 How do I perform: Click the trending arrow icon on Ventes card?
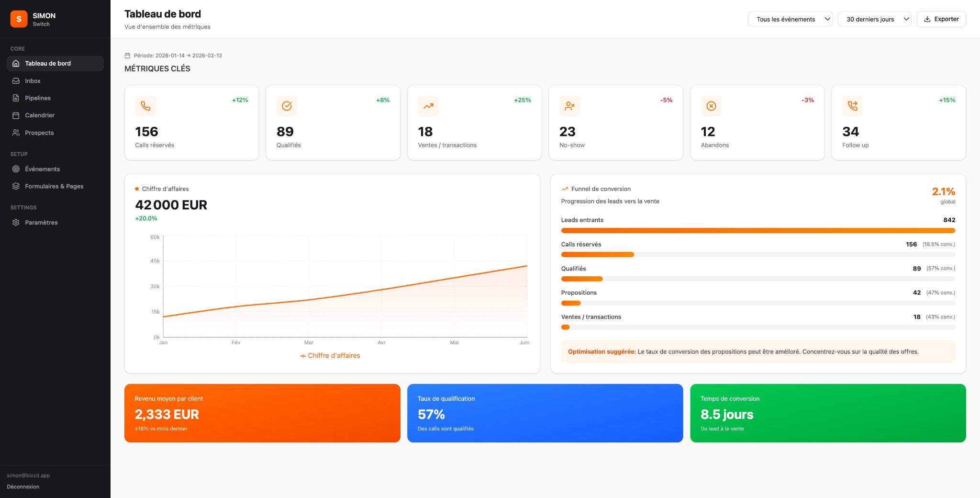(428, 106)
